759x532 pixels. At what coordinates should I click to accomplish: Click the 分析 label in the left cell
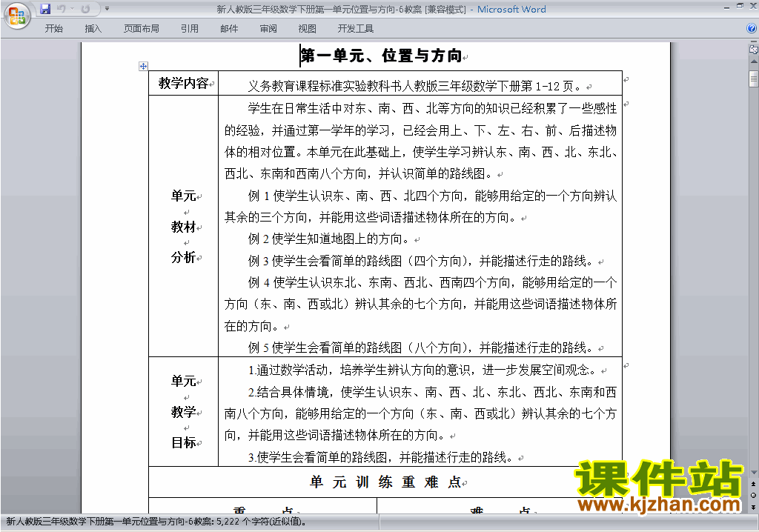tap(184, 257)
